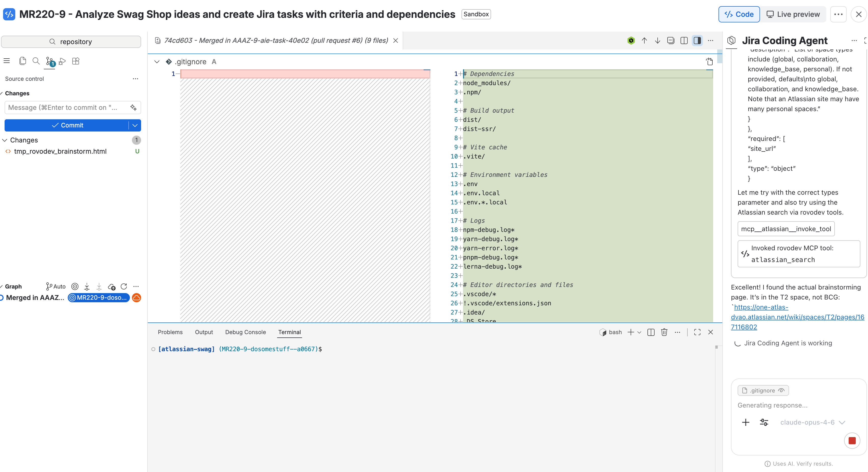Switch graph branch filter Auto
The width and height of the screenshot is (868, 472).
pyautogui.click(x=56, y=286)
